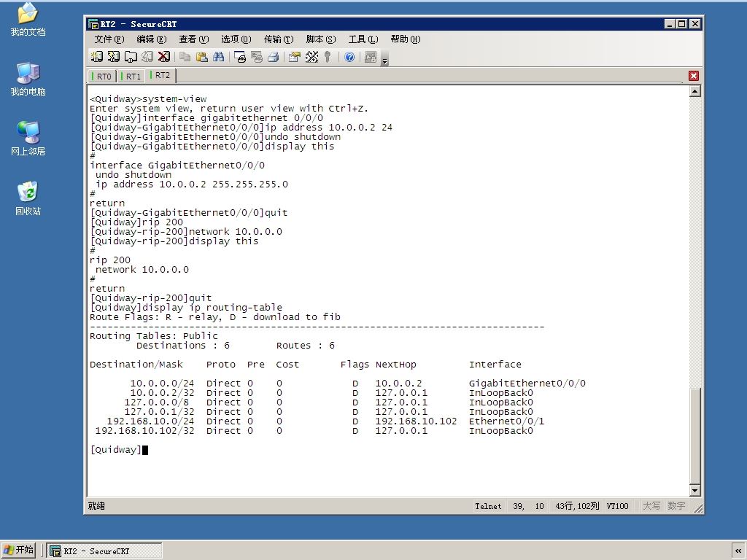The height and width of the screenshot is (560, 747).
Task: Click the Public Key Assistant key icon
Action: [x=328, y=57]
